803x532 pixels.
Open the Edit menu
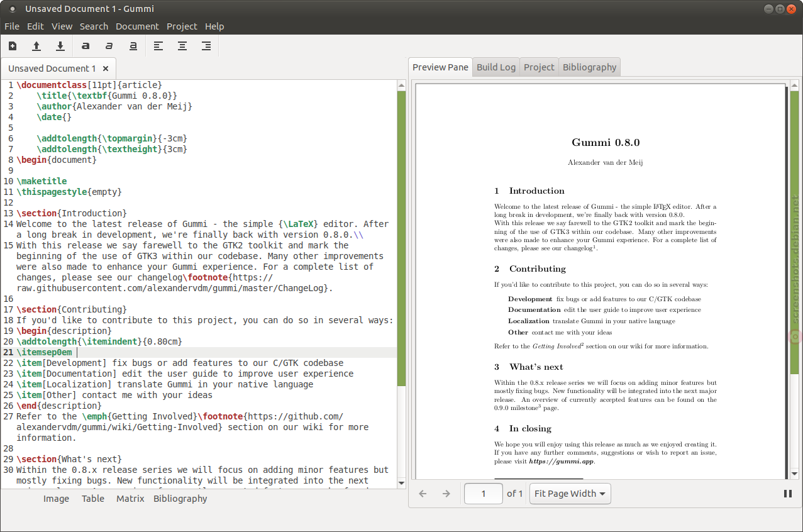tap(35, 26)
